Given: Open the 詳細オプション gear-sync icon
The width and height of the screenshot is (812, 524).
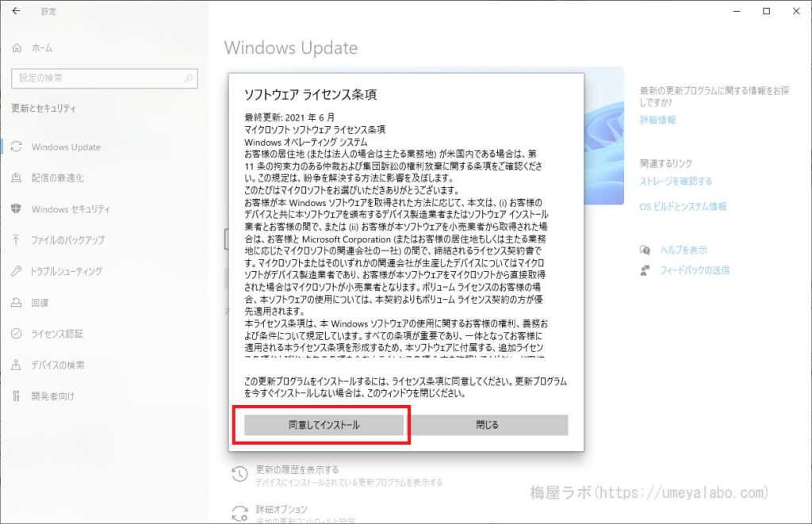Looking at the screenshot, I should (239, 513).
